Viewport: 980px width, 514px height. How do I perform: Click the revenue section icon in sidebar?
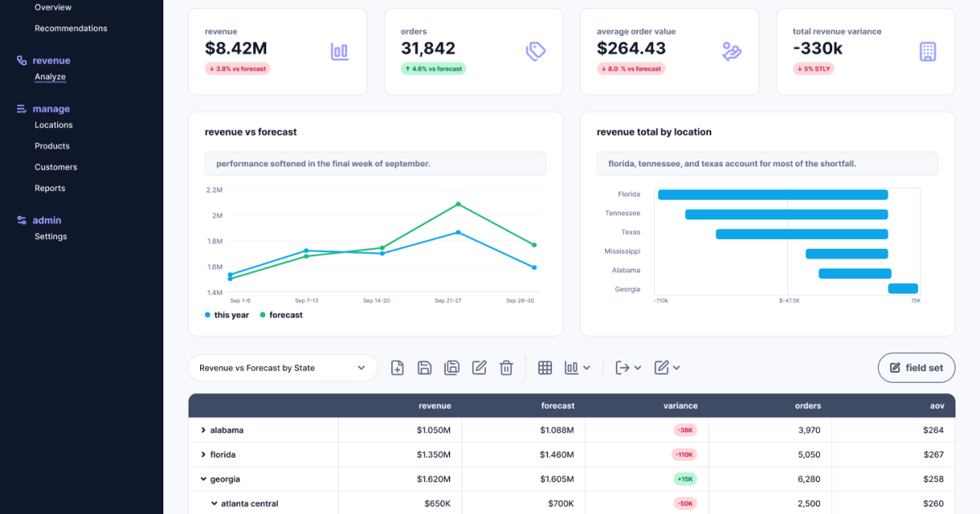pos(22,60)
